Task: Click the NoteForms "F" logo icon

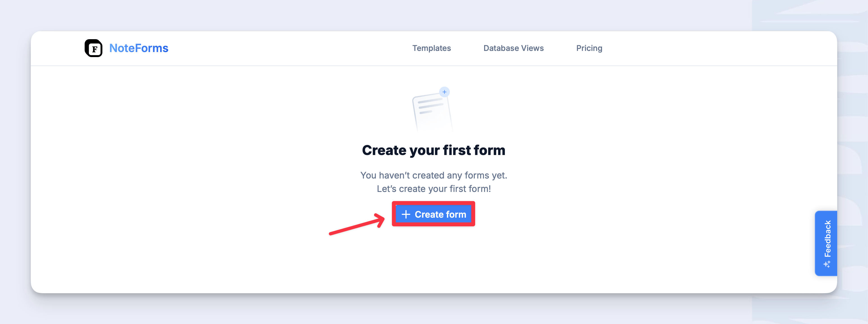Action: point(94,48)
